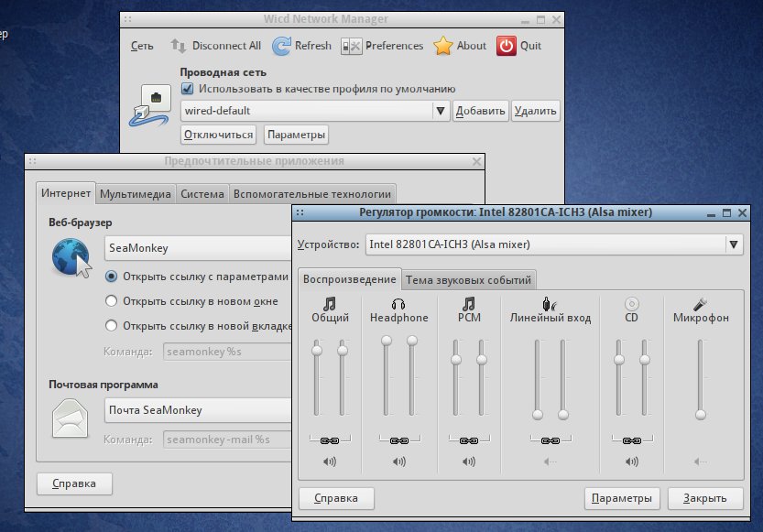Mute the Общий channel speaker icon

(330, 461)
